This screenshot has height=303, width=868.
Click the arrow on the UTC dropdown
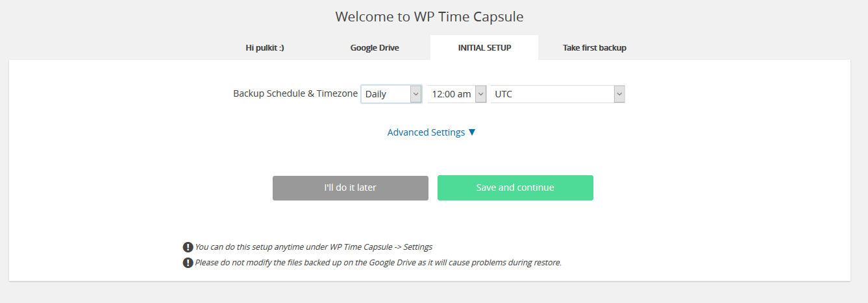(x=619, y=94)
